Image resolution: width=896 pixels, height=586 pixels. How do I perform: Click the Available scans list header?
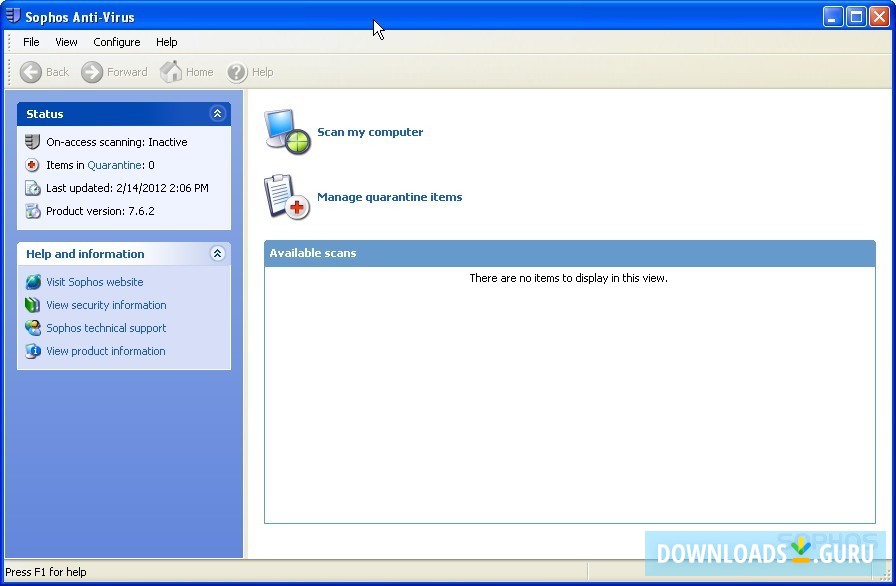click(x=570, y=253)
